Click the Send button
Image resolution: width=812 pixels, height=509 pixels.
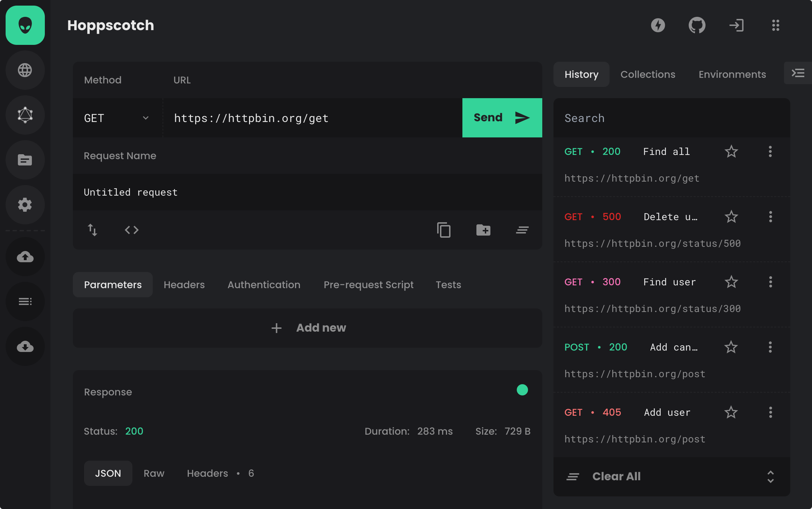pyautogui.click(x=502, y=118)
